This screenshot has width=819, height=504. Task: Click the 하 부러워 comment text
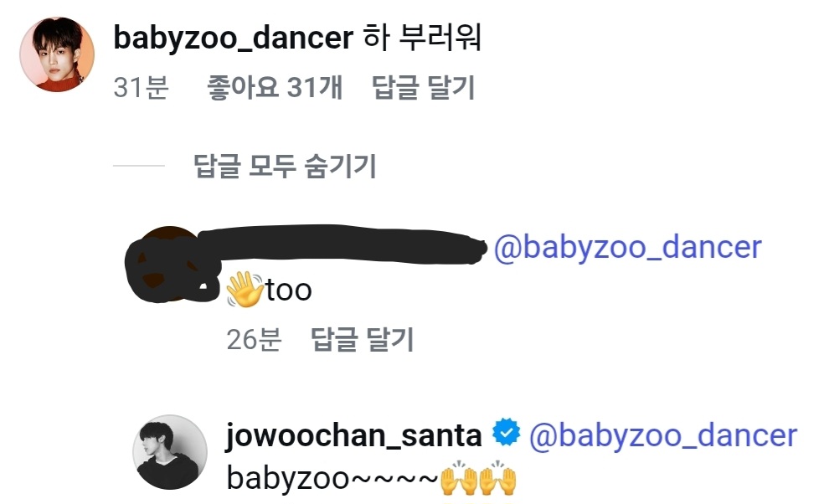[423, 39]
